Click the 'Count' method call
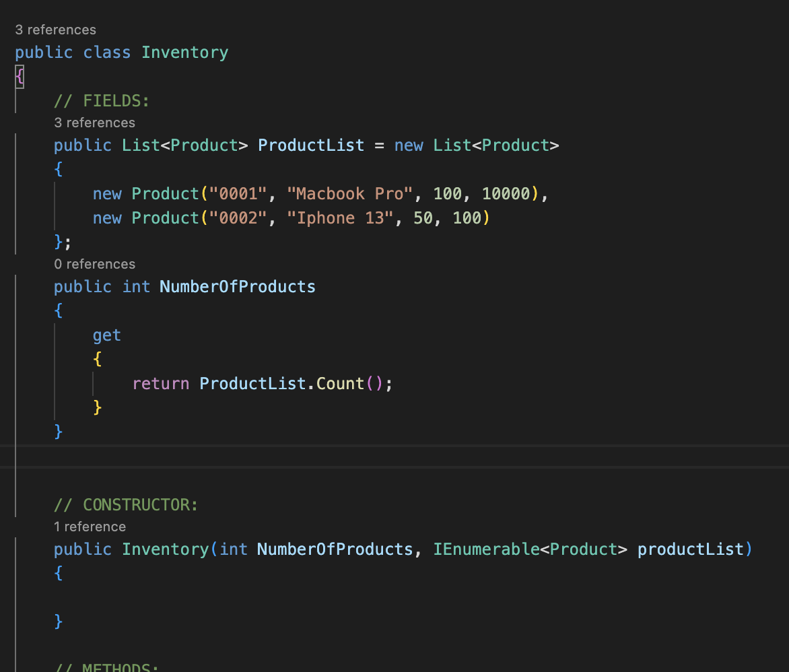 coord(340,384)
